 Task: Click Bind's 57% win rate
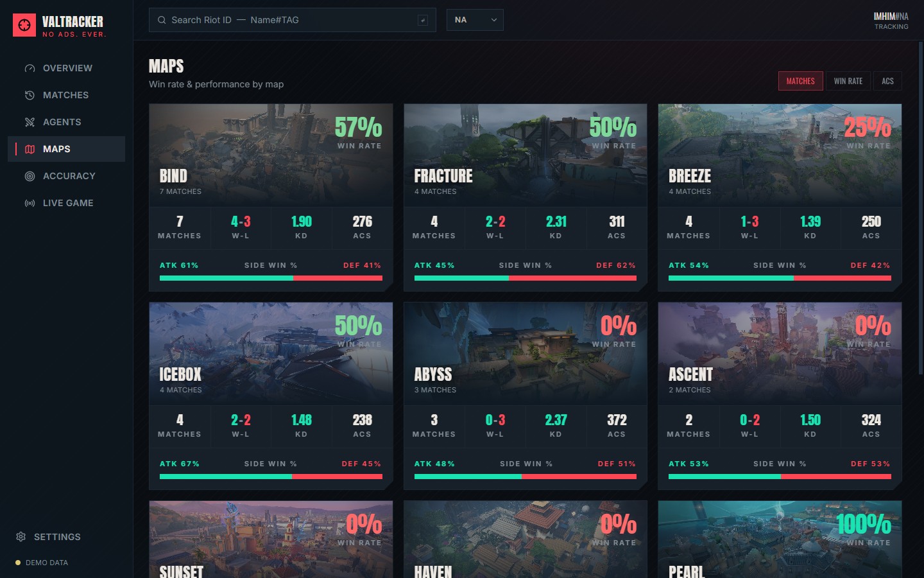[358, 127]
